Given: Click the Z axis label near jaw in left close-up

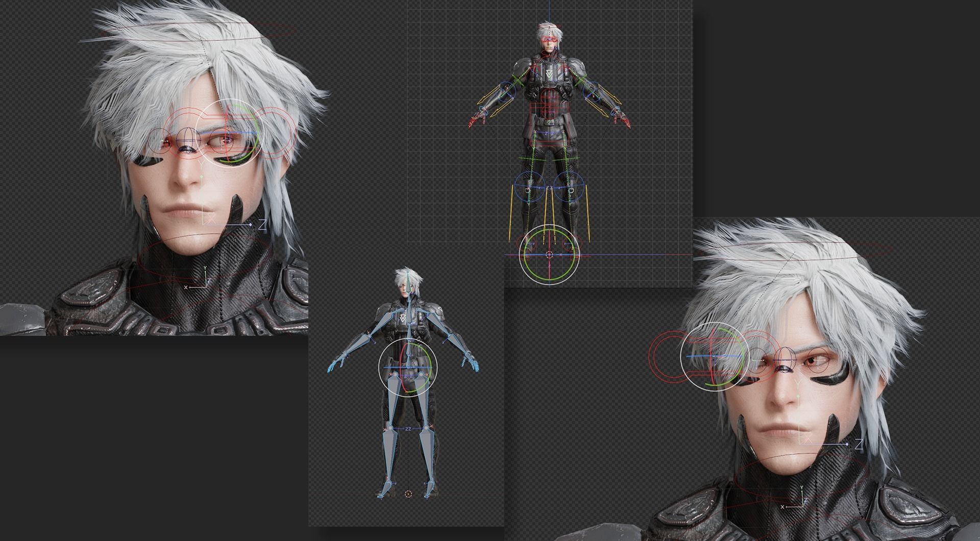Looking at the screenshot, I should point(262,225).
